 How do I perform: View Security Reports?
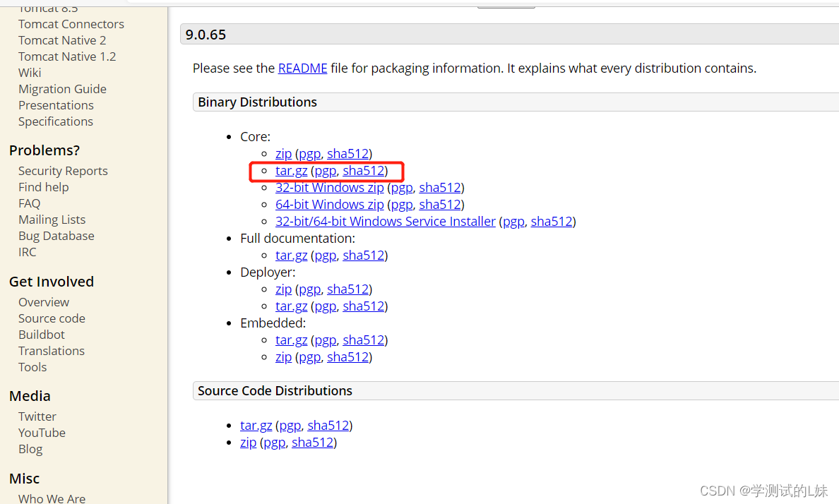(x=63, y=171)
